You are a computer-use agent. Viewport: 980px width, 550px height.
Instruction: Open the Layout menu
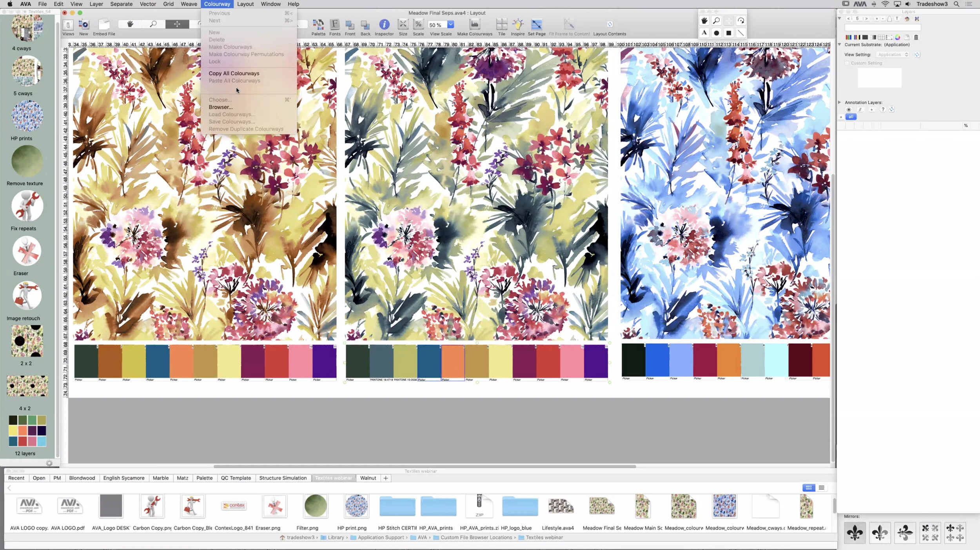pos(245,4)
